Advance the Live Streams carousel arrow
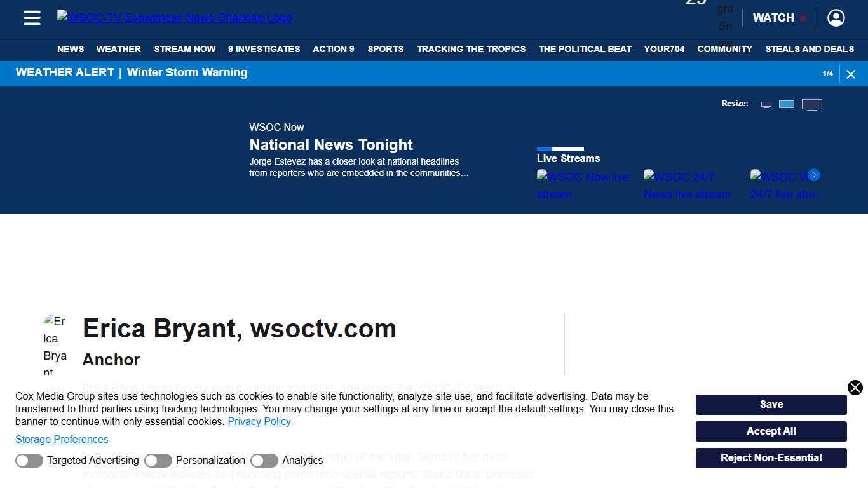The image size is (868, 488). coord(814,175)
